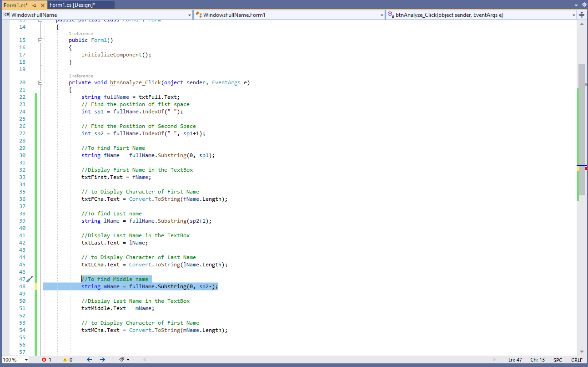The width and height of the screenshot is (588, 367).
Task: Click the Ln: 47 line indicator
Action: [515, 360]
